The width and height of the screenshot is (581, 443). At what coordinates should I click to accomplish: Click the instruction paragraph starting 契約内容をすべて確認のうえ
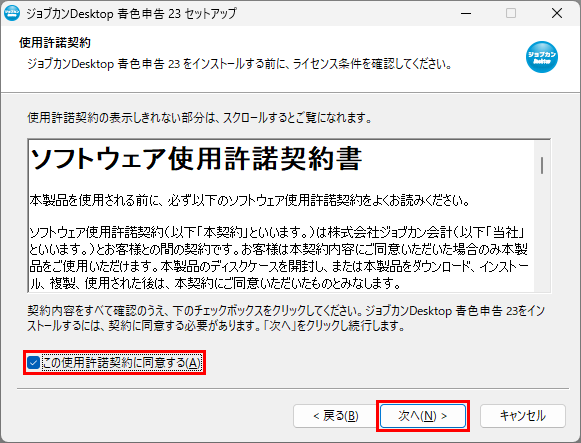pos(286,318)
